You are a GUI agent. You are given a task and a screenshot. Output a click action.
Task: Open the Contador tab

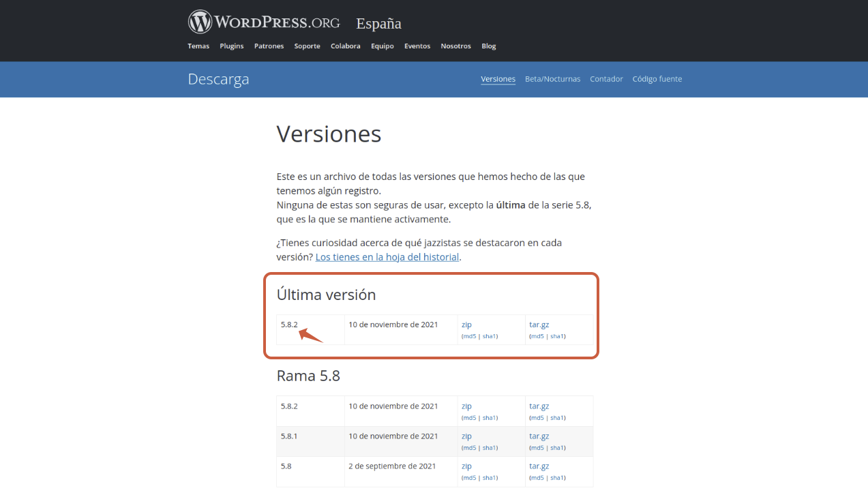[x=606, y=79]
